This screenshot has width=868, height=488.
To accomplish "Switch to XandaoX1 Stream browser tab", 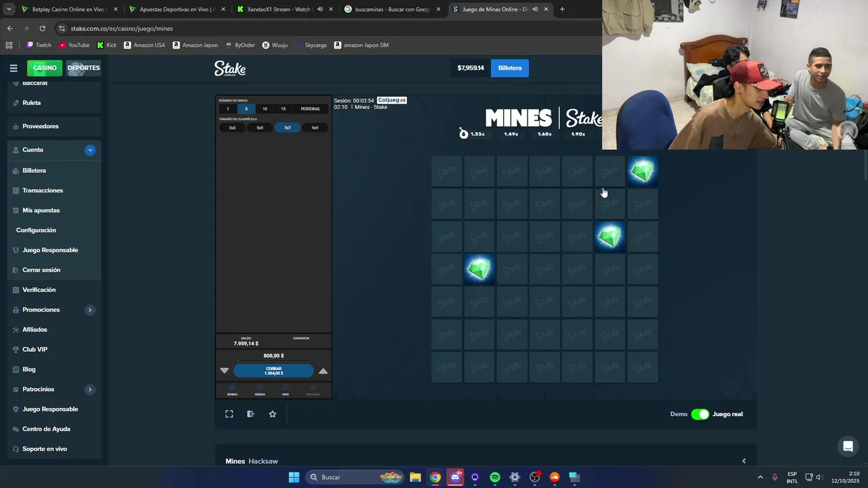I will pyautogui.click(x=285, y=9).
